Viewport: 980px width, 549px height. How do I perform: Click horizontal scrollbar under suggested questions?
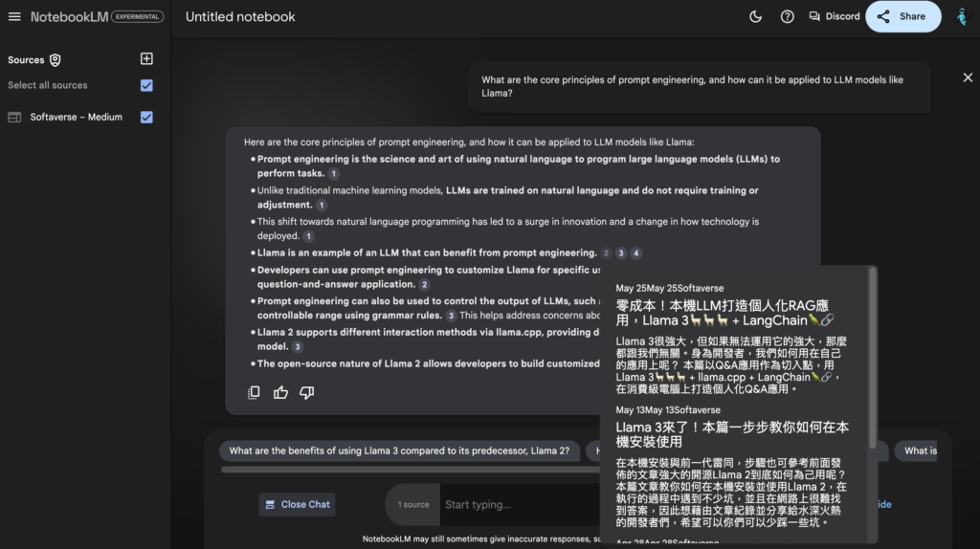pos(410,470)
